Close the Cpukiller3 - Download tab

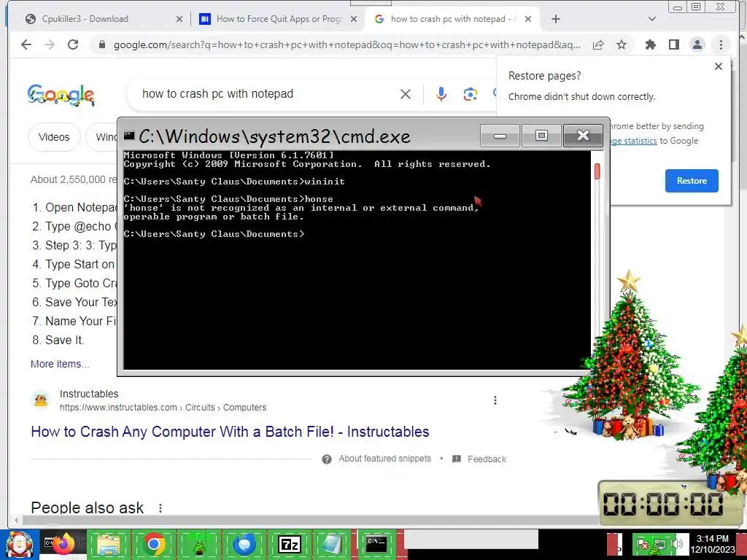pyautogui.click(x=179, y=19)
